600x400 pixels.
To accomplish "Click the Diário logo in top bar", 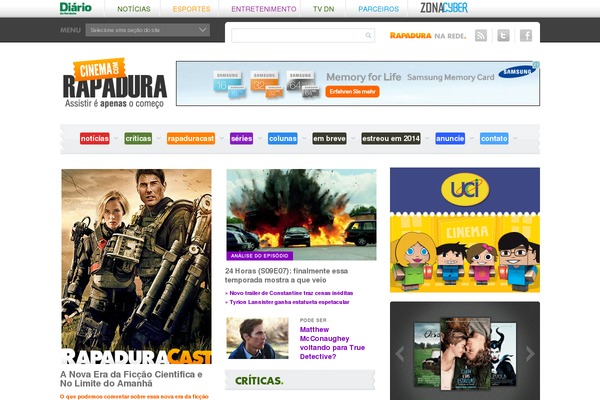I will click(x=76, y=8).
